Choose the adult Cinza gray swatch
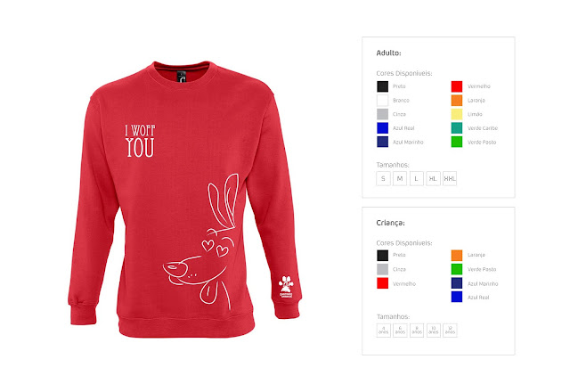This screenshot has width=570, height=392. point(382,114)
